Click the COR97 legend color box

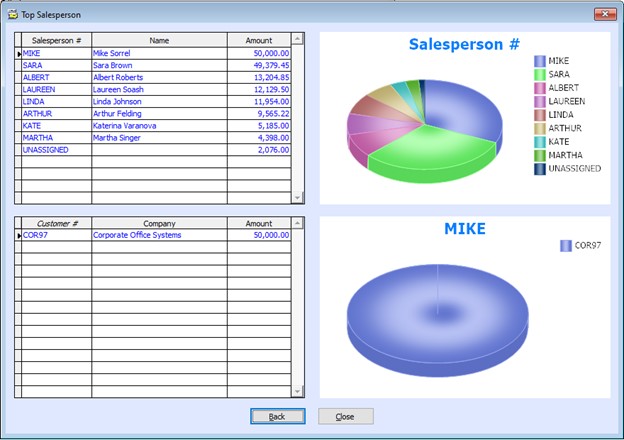566,246
